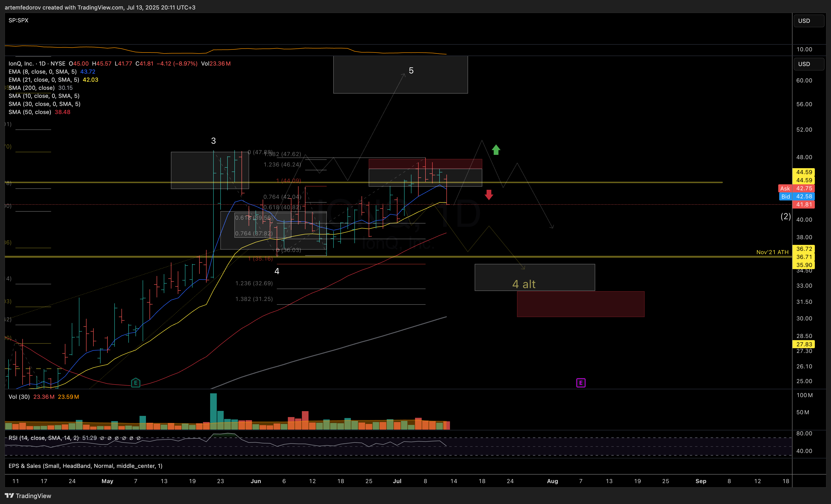Viewport: 831px width, 504px height.
Task: Select the Nov'21 ATH line label
Action: click(772, 252)
